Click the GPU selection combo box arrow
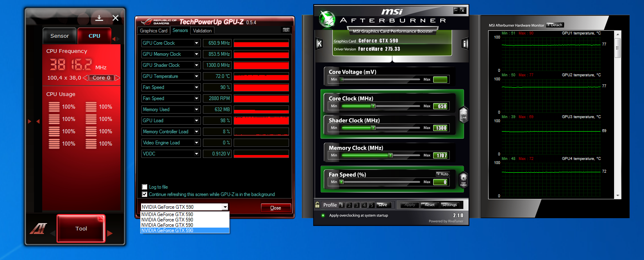 tap(225, 207)
